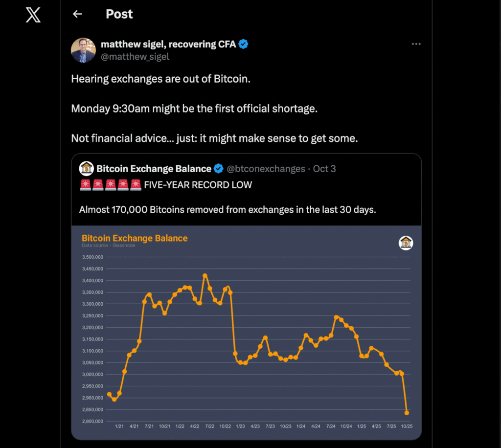The width and height of the screenshot is (501, 448).
Task: Go back using the left arrow
Action: (x=77, y=14)
